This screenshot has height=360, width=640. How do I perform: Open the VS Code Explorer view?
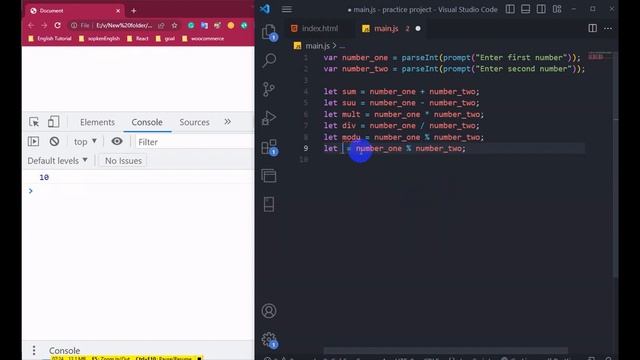click(269, 32)
